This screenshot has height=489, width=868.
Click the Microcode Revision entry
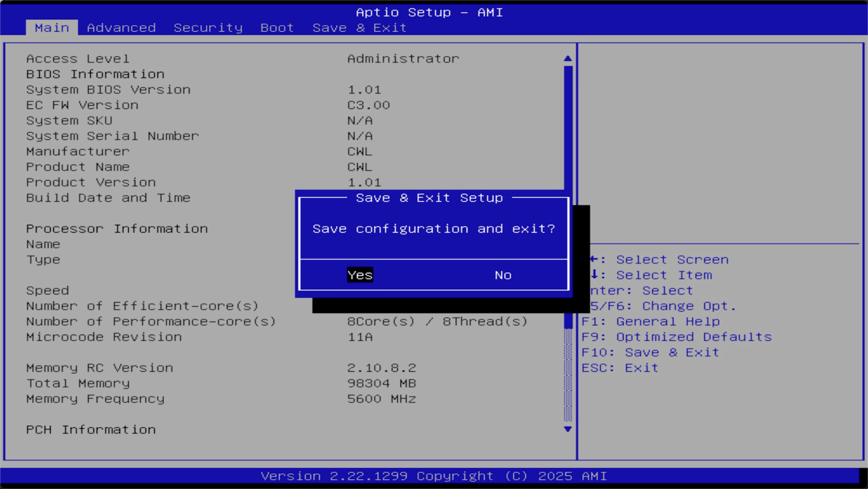(x=104, y=337)
